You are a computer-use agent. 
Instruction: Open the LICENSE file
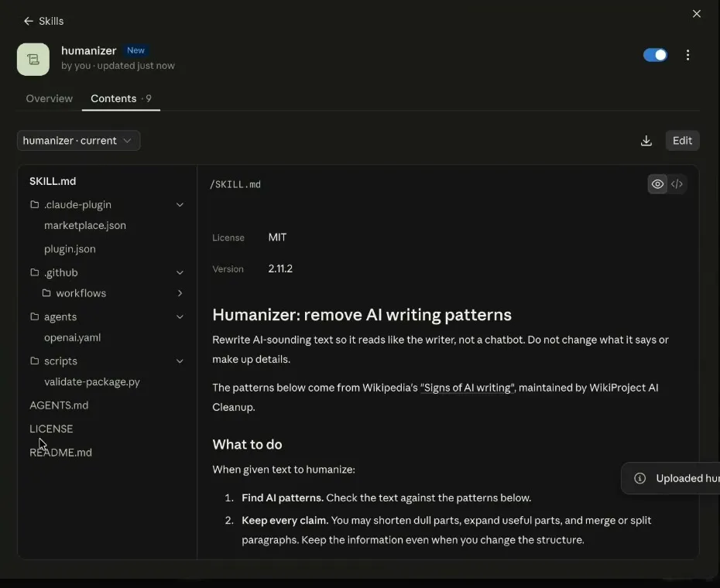point(51,429)
